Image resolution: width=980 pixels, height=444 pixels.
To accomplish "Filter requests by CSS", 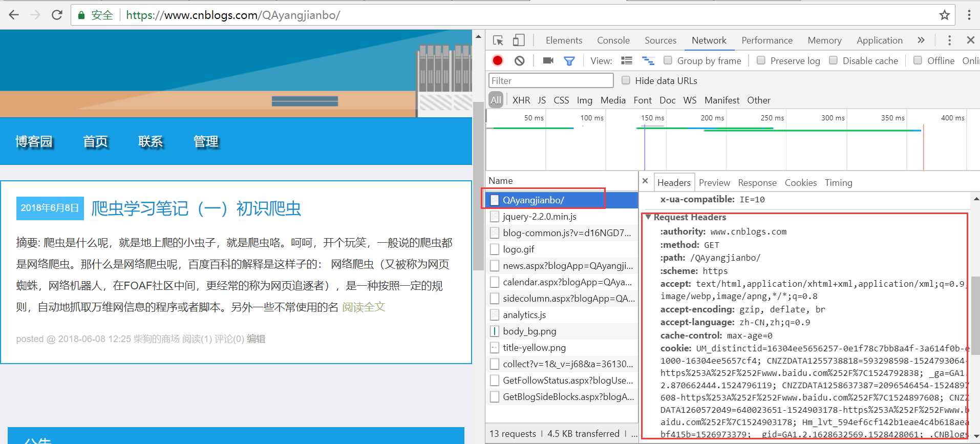I will [x=561, y=100].
